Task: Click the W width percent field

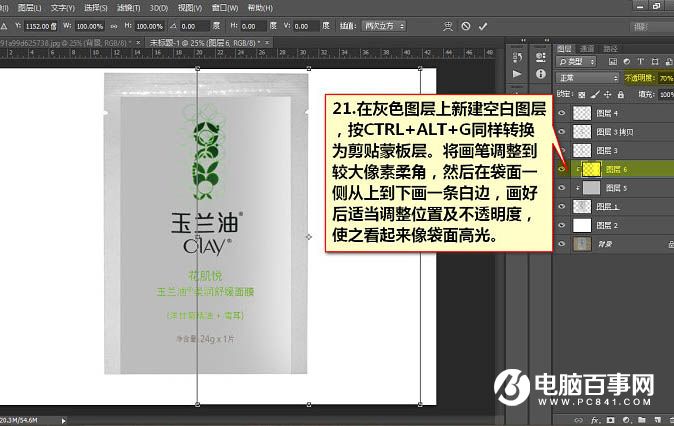Action: click(89, 26)
